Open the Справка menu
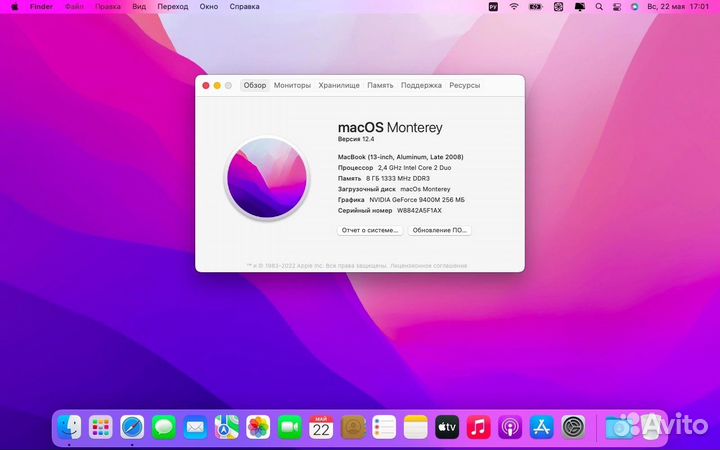The height and width of the screenshot is (450, 720). click(244, 6)
